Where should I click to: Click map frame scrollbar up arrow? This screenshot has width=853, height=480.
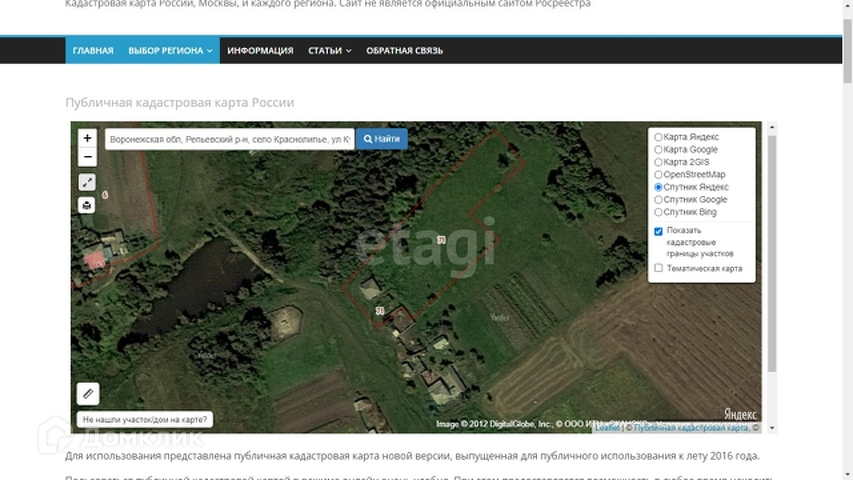[772, 127]
